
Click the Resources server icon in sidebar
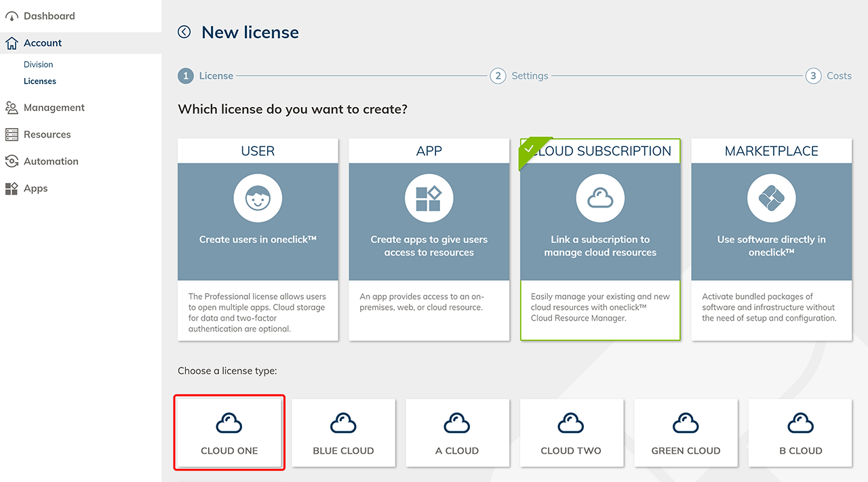(12, 135)
